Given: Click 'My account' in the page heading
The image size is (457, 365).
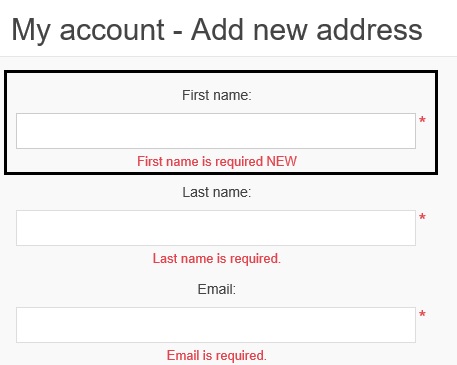Looking at the screenshot, I should click(88, 30).
